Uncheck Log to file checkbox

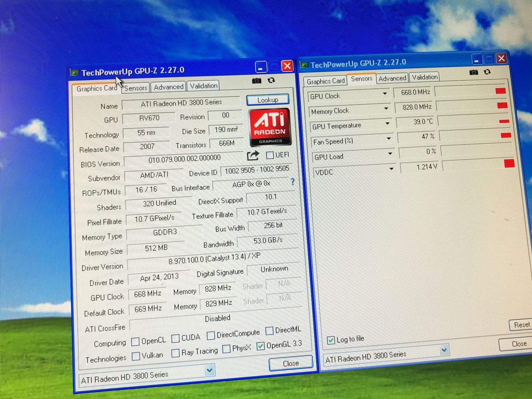pos(331,340)
